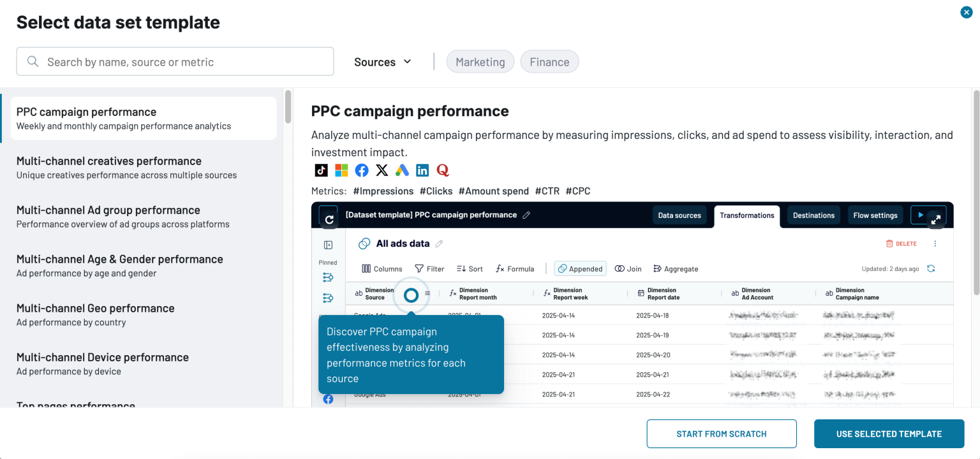Click the Google Ads source icon

point(402,170)
